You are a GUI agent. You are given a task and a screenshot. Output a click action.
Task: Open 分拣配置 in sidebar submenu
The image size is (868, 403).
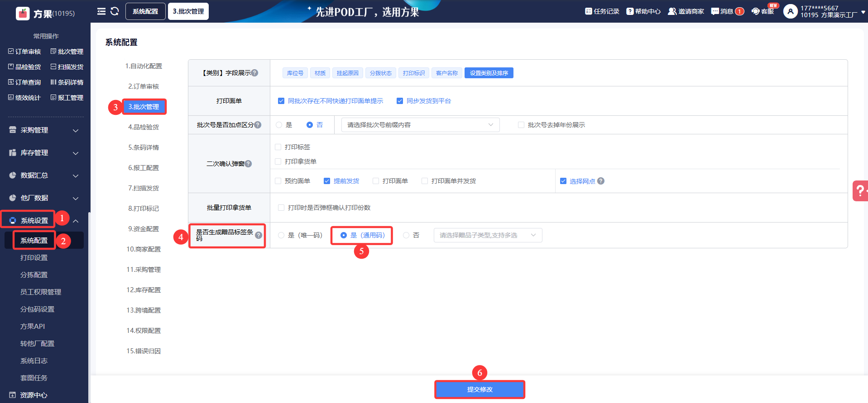coord(34,275)
